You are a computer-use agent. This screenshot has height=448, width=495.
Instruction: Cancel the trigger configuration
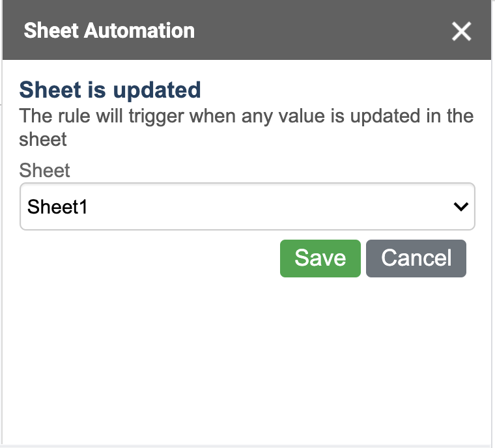416,259
